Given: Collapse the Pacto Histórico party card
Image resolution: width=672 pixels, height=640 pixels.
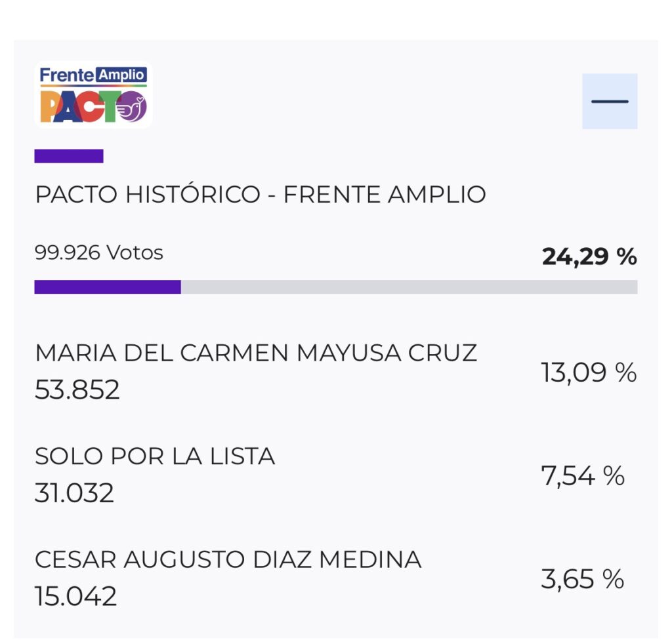Looking at the screenshot, I should (x=609, y=102).
